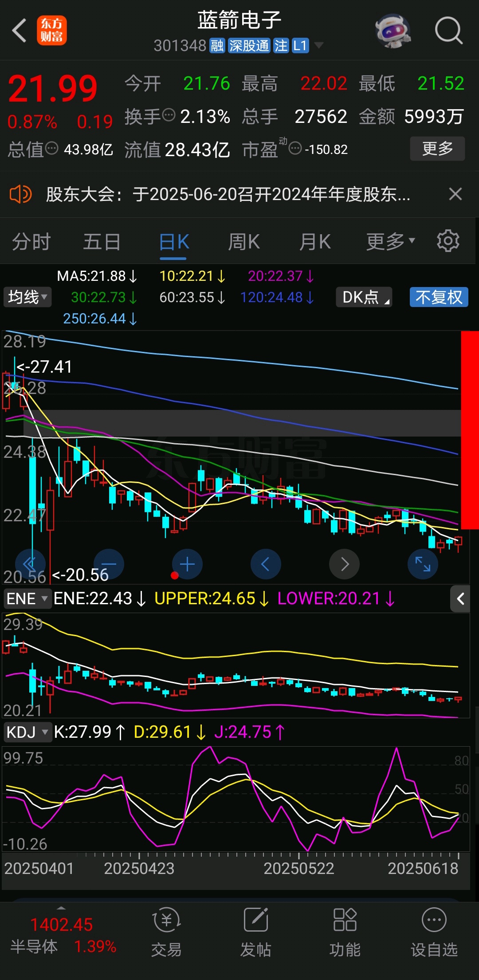Tap the 融 margin tag
Image resolution: width=479 pixels, height=980 pixels.
(217, 46)
